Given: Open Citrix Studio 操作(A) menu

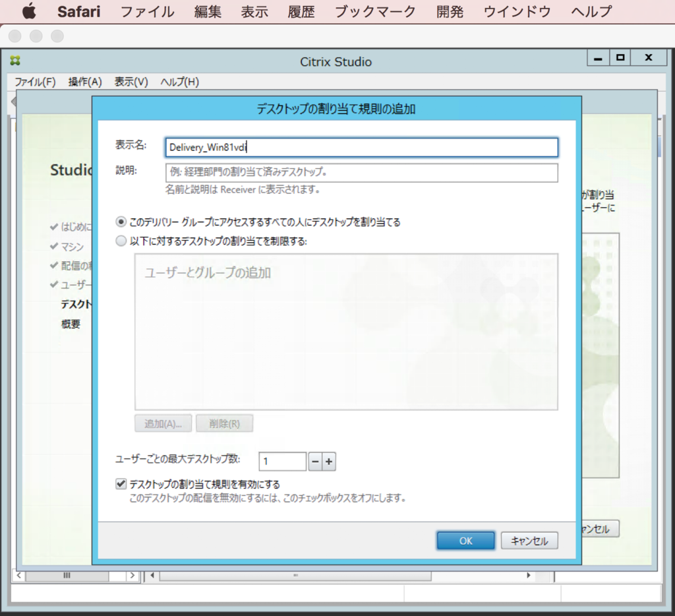Looking at the screenshot, I should click(85, 82).
